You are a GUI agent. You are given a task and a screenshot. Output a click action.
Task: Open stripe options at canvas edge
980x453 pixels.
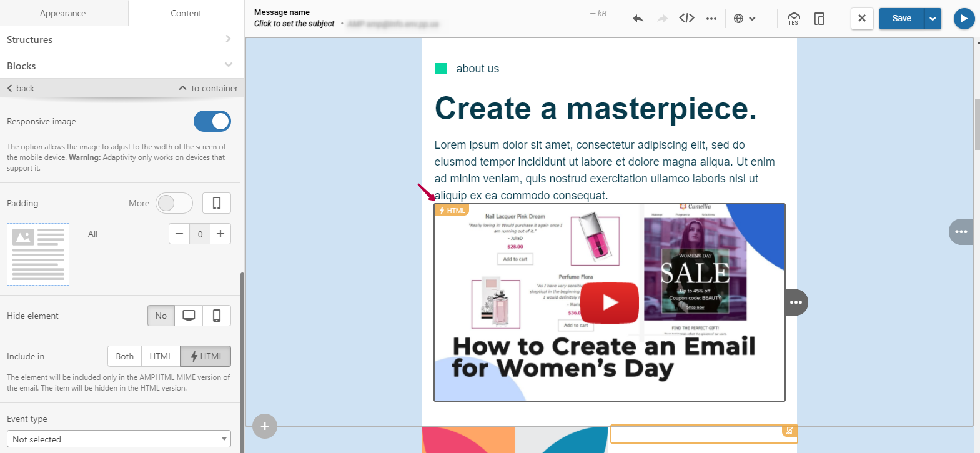pos(961,232)
